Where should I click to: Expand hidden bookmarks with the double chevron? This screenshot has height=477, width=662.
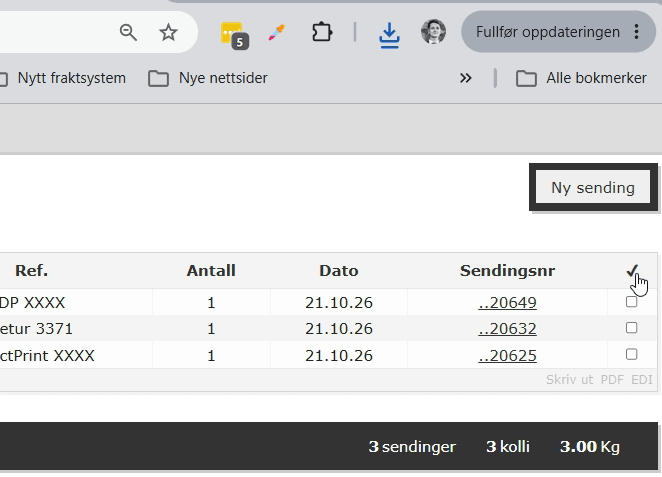tap(465, 78)
